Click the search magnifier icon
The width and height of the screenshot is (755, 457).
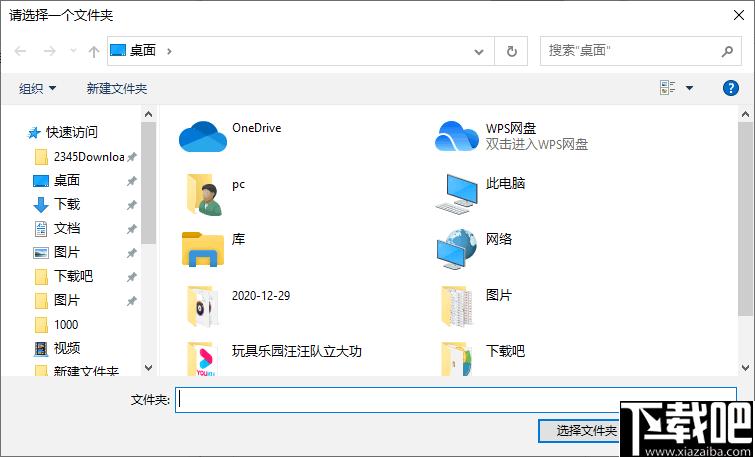727,51
